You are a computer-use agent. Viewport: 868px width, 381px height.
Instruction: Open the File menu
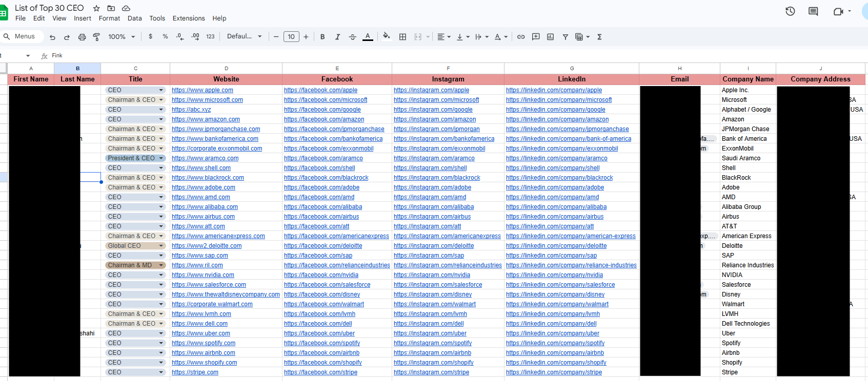tap(21, 18)
